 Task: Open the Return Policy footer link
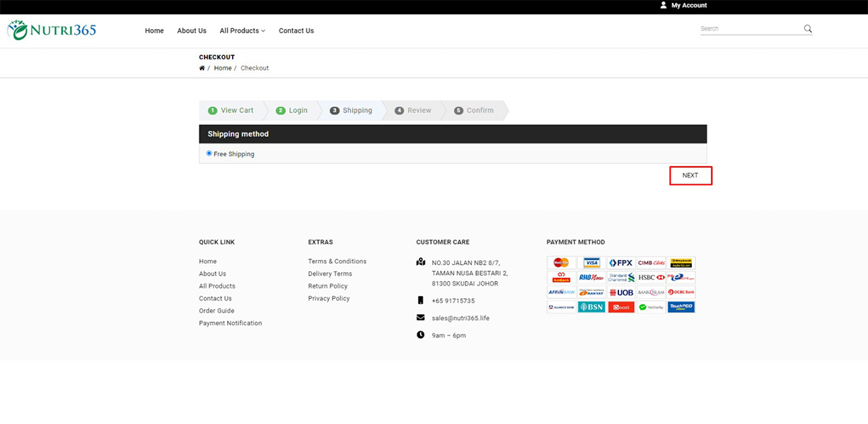click(328, 286)
